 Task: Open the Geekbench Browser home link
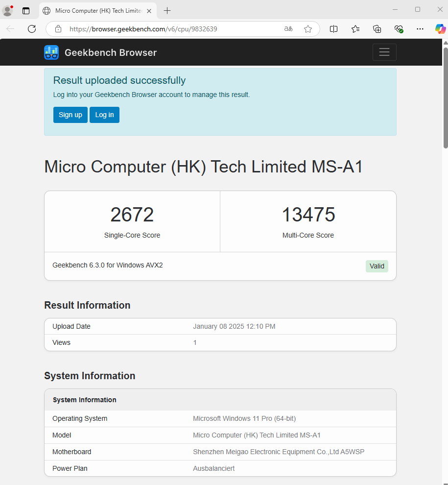111,52
